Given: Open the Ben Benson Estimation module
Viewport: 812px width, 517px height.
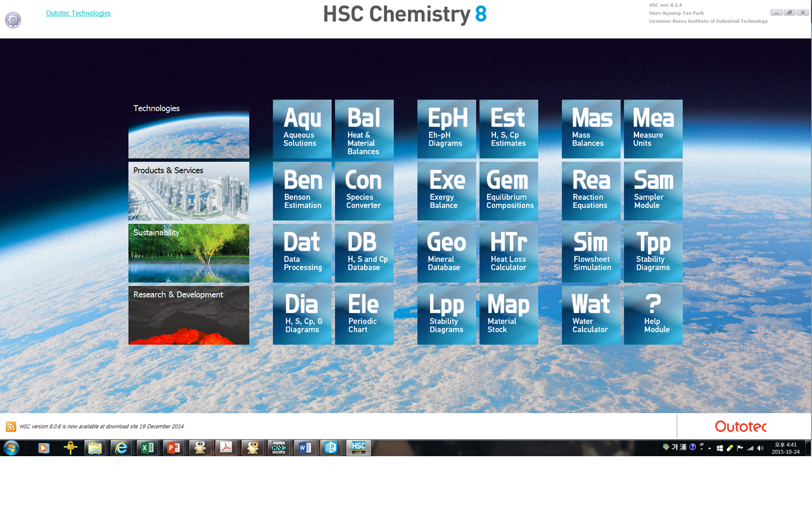Looking at the screenshot, I should (x=302, y=191).
